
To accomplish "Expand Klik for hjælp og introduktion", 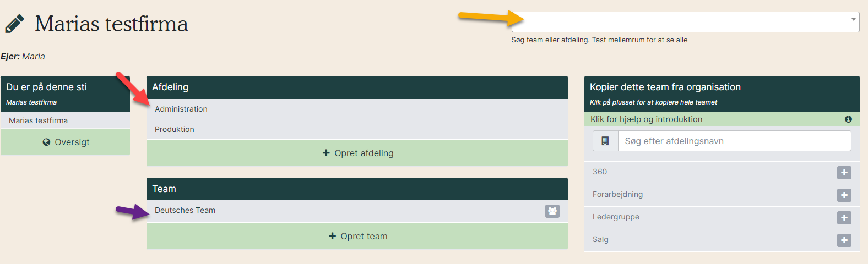I will pyautogui.click(x=721, y=119).
